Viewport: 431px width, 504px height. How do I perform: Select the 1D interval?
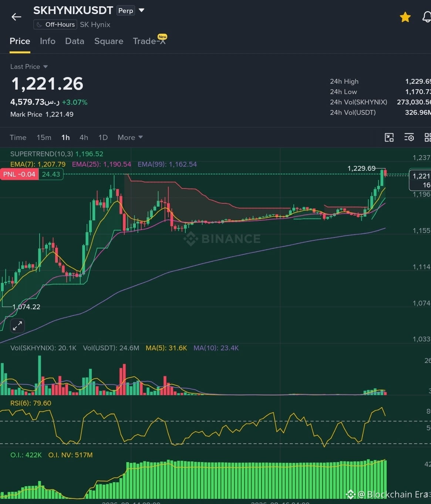(x=103, y=137)
